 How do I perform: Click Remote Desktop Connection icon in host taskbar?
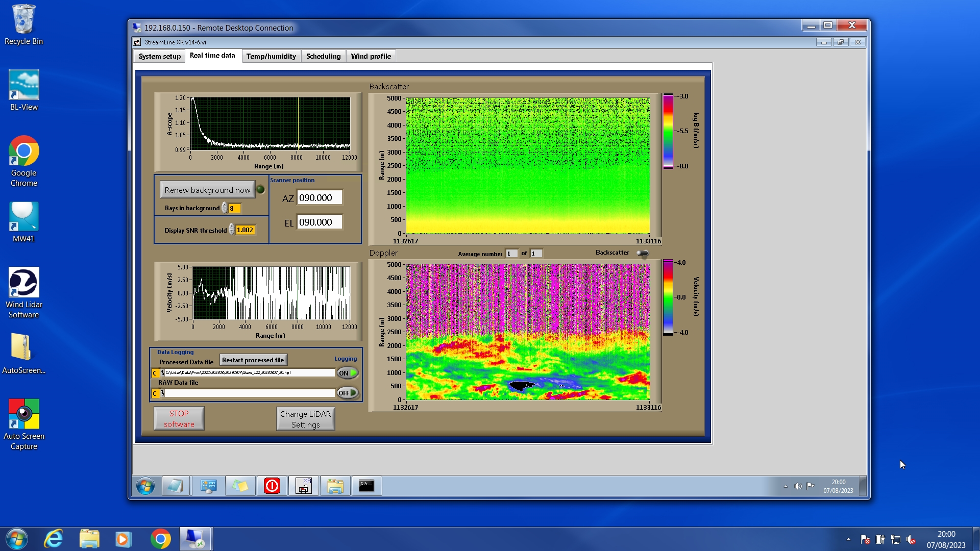(195, 539)
